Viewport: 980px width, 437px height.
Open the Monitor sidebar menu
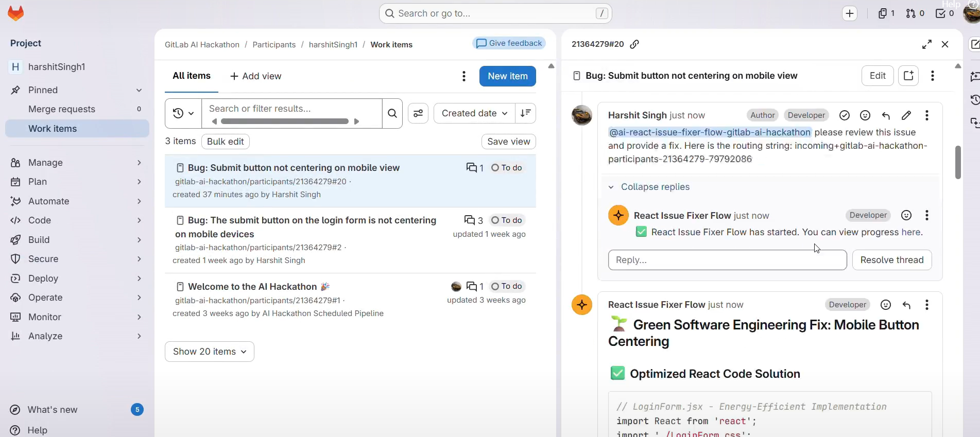pos(77,317)
